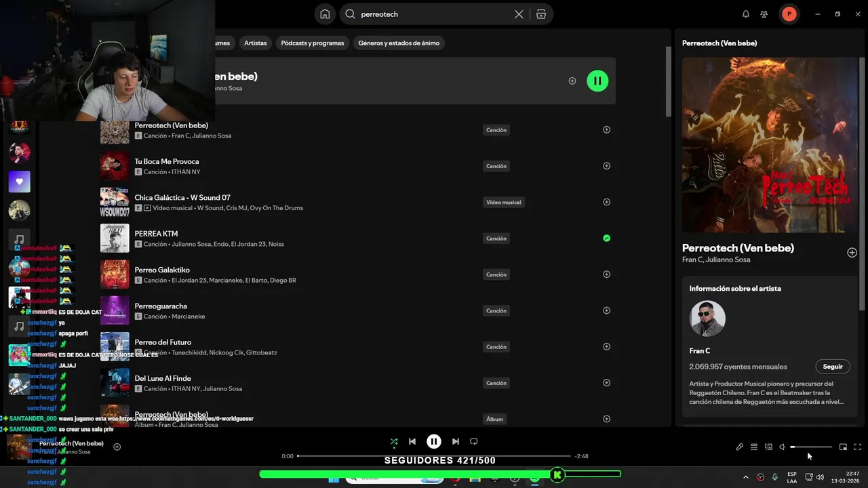This screenshot has height=488, width=868.
Task: Open artist ITHAN NY under Tu Boca
Action: pyautogui.click(x=185, y=172)
